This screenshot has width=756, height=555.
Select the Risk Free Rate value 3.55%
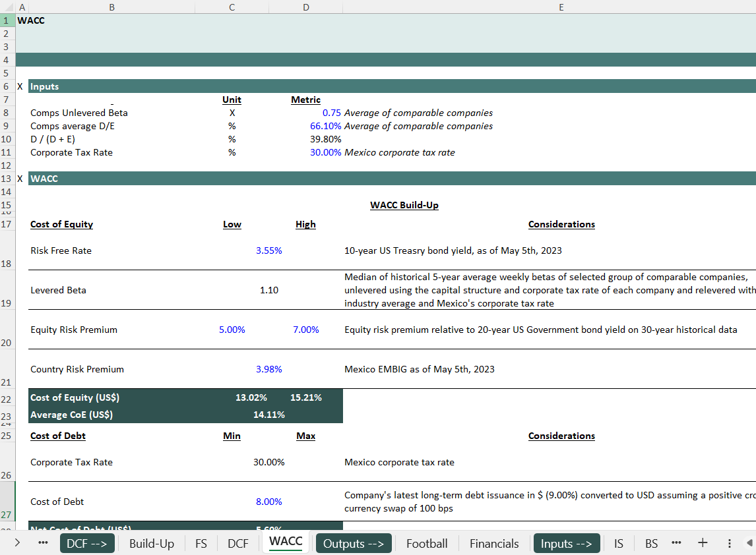coord(269,250)
